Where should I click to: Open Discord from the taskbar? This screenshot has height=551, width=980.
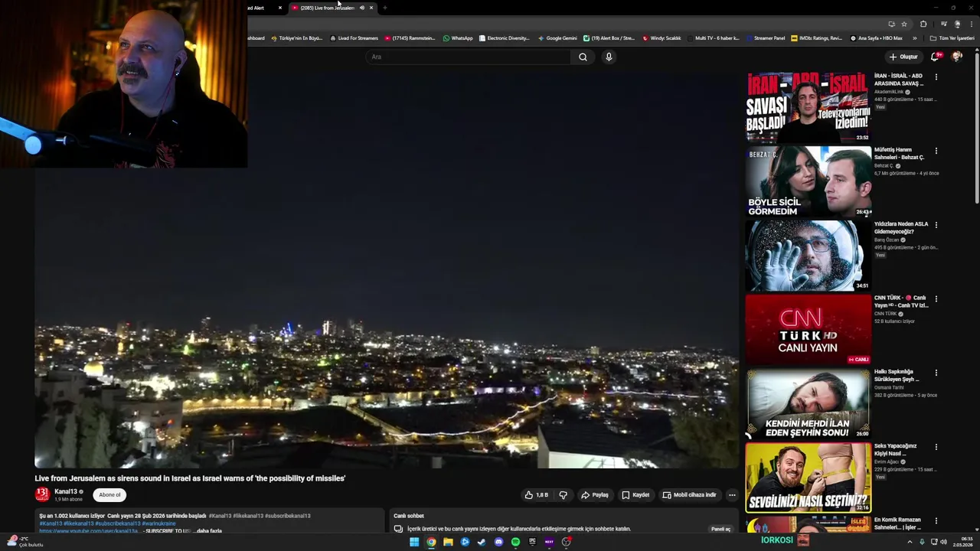pos(498,542)
